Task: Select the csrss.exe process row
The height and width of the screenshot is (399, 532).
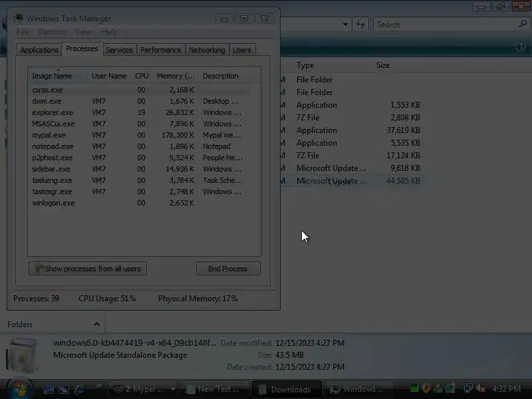Action: 138,90
